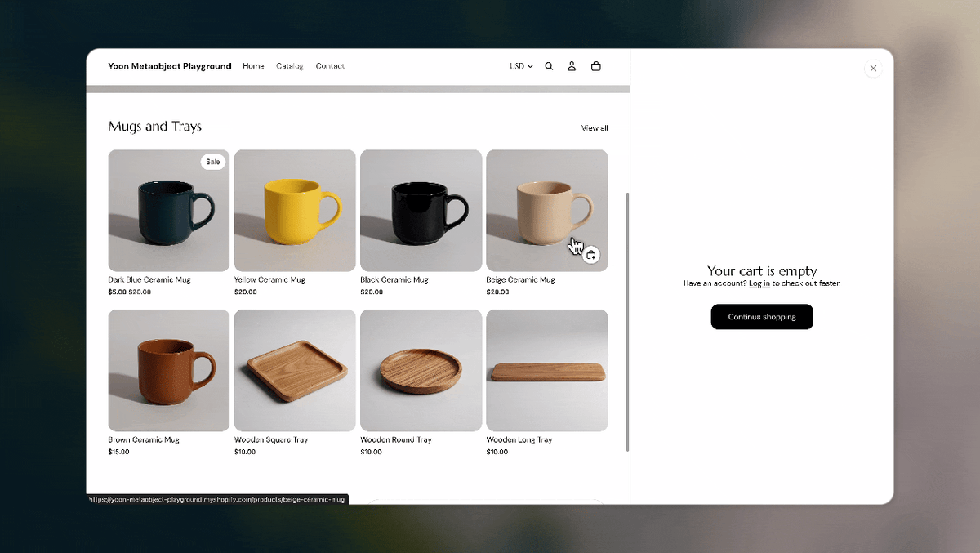
Task: Open the Wooden Square Tray image
Action: (295, 370)
